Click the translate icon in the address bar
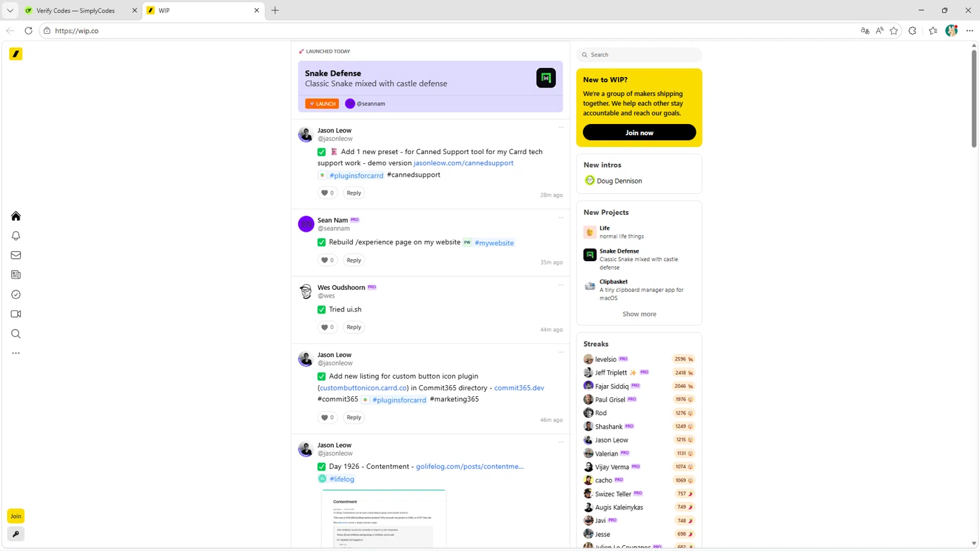 coord(865,31)
